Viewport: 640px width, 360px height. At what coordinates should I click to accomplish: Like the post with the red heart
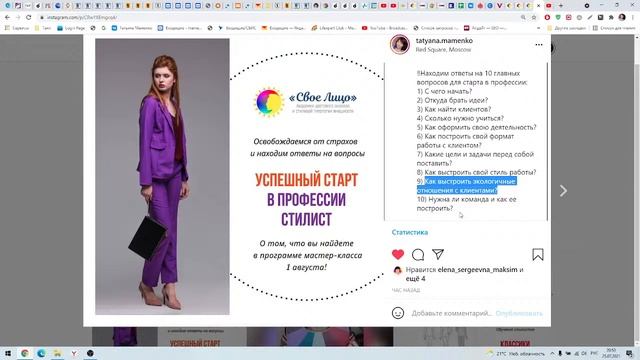pyautogui.click(x=398, y=255)
